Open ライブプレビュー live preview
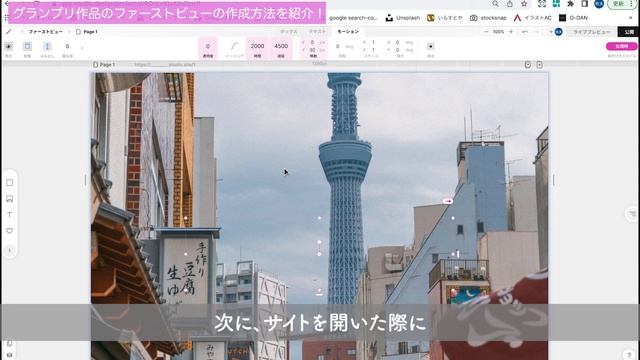The image size is (640, 360). 591,32
